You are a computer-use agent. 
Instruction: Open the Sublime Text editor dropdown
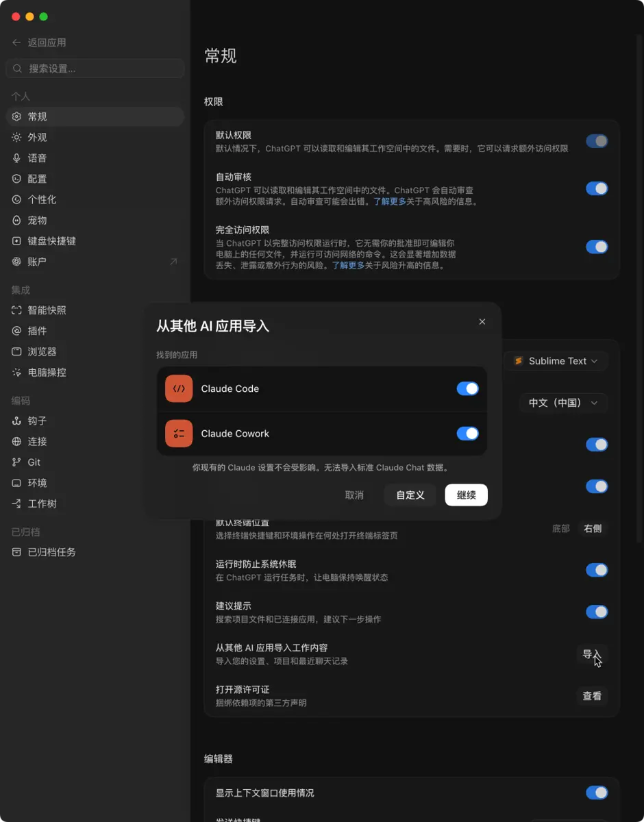click(556, 361)
